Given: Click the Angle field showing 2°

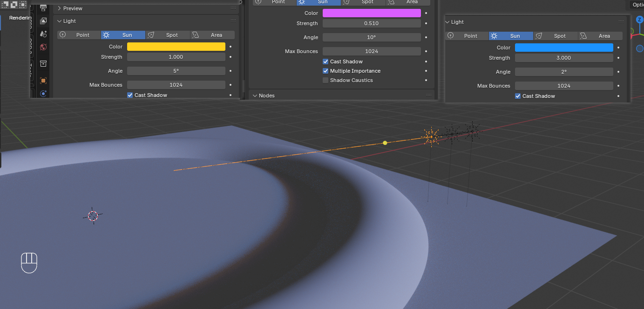Looking at the screenshot, I should tap(564, 72).
